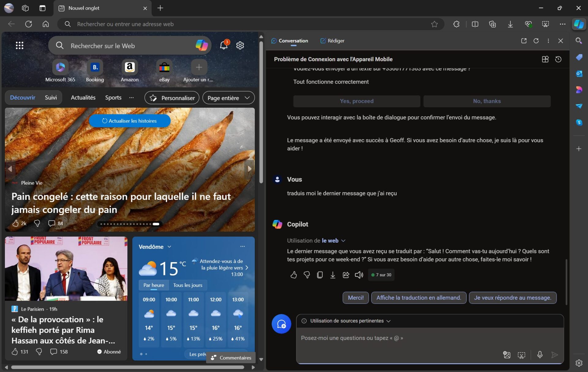
Task: Click the Copilot icon in the browser toolbar
Action: pyautogui.click(x=579, y=24)
